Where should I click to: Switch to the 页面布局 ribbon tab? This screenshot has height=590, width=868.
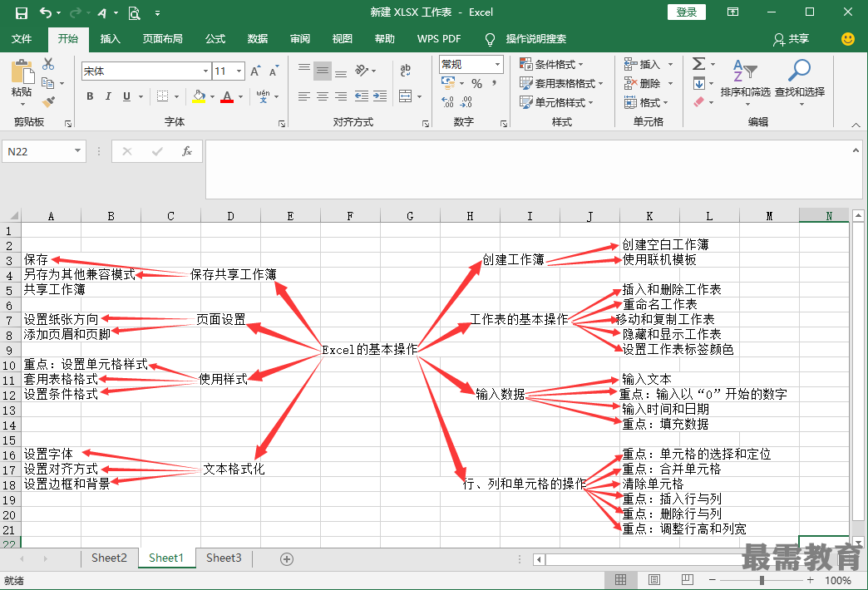162,39
